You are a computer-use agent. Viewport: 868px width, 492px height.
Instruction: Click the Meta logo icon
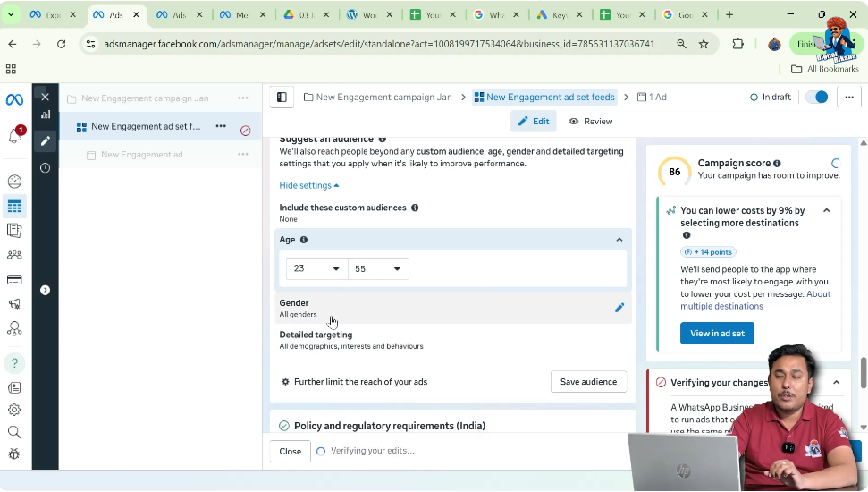tap(14, 99)
